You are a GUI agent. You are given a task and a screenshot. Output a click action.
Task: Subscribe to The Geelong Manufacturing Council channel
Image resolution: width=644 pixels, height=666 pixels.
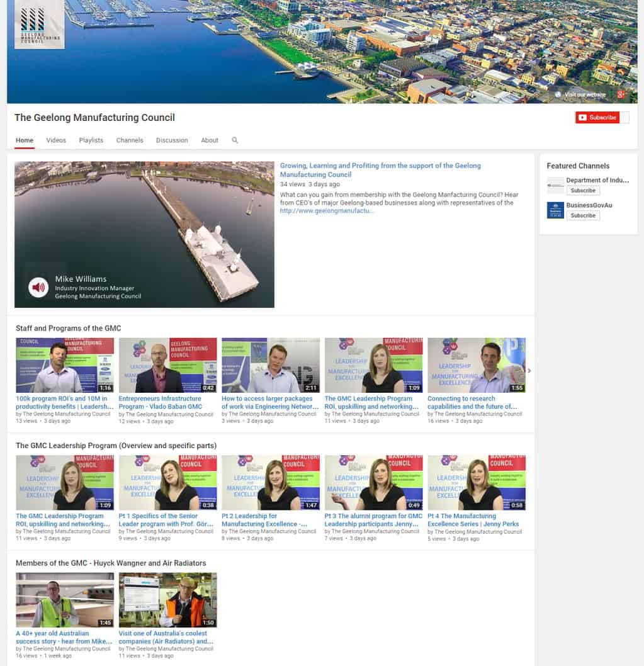(597, 118)
